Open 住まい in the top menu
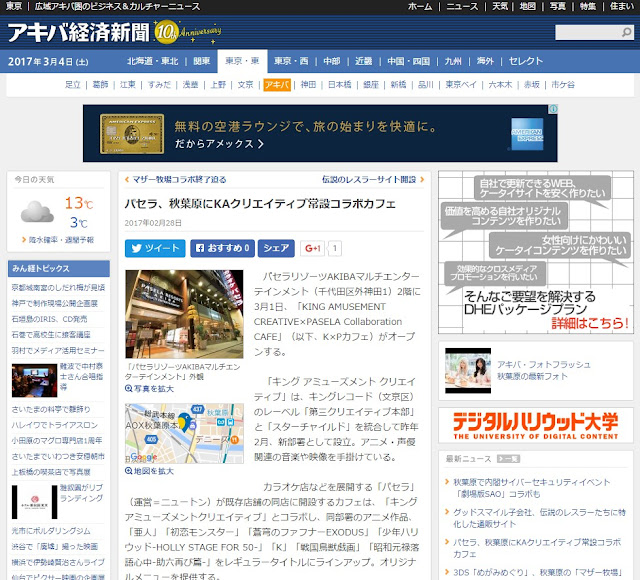Screen dimensions: 640x580 point(622,6)
